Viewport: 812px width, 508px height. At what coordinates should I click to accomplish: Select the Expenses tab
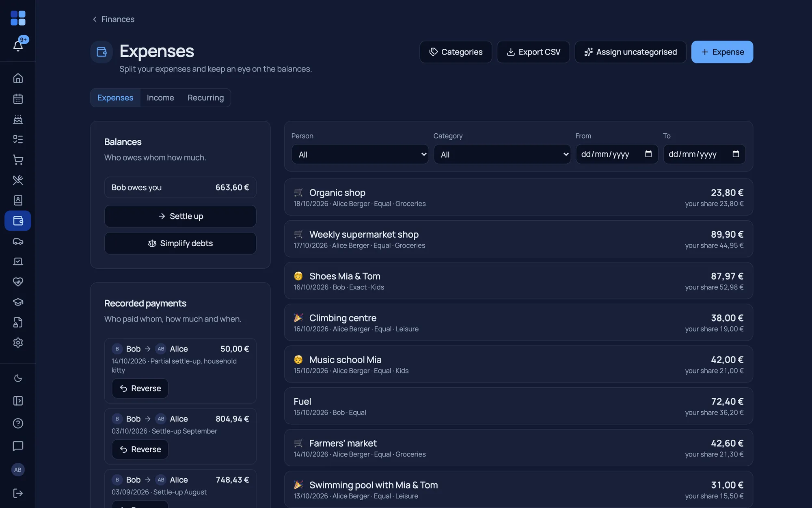(x=115, y=98)
